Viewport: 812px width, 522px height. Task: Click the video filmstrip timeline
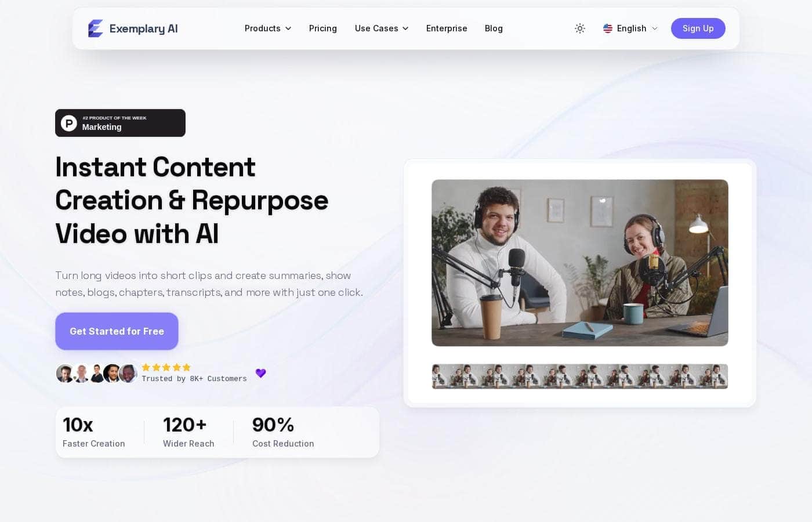580,376
